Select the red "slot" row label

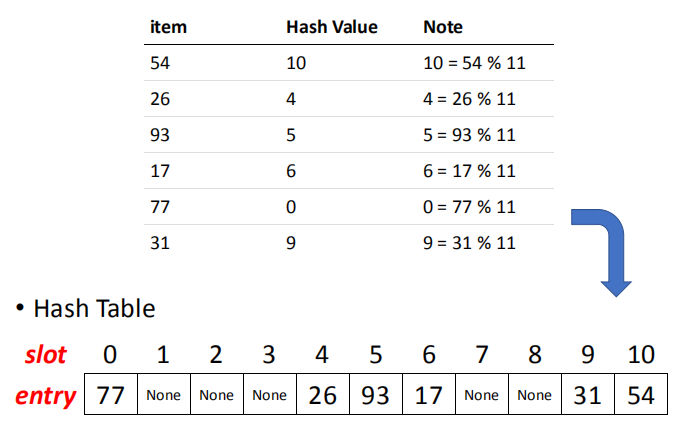click(46, 355)
